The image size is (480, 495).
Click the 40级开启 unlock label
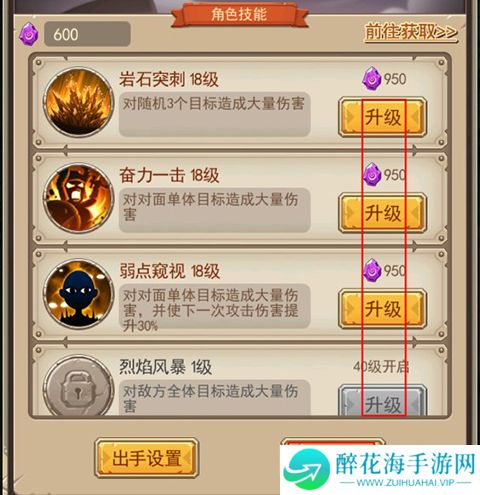pyautogui.click(x=381, y=367)
